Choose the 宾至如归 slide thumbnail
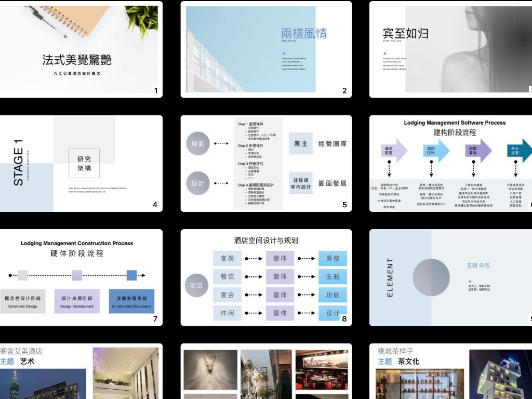The width and height of the screenshot is (532, 399). tap(450, 49)
